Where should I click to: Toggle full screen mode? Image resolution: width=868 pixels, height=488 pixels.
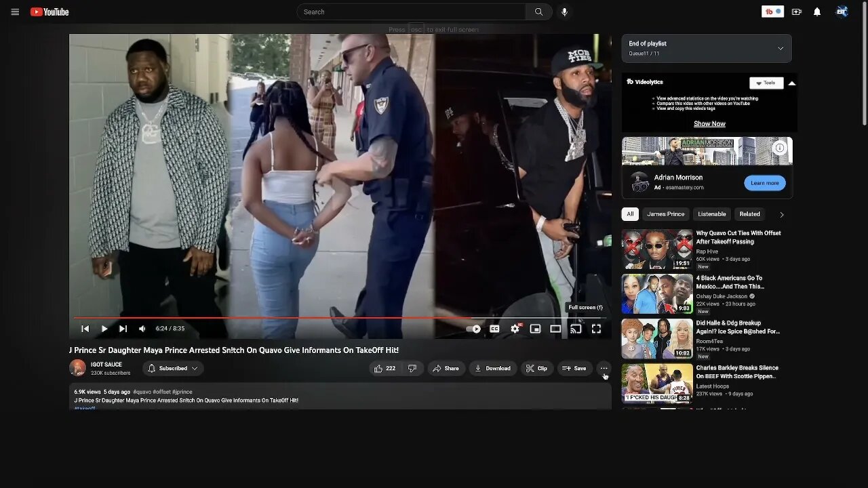[596, 329]
